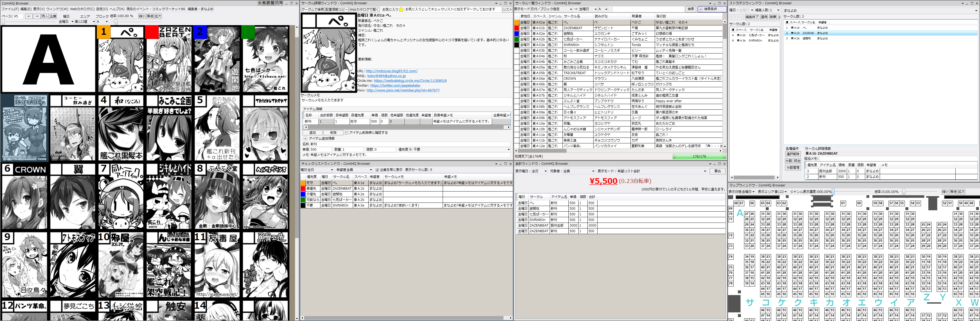Click blue priority marker numbered 2
This screenshot has width=980, height=321.
click(200, 32)
